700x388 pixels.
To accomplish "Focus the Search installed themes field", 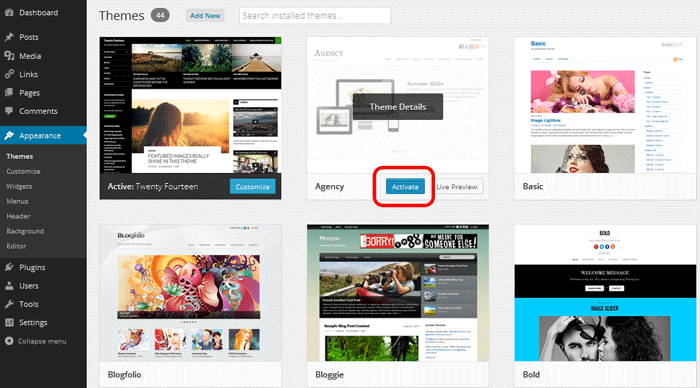I will [315, 16].
